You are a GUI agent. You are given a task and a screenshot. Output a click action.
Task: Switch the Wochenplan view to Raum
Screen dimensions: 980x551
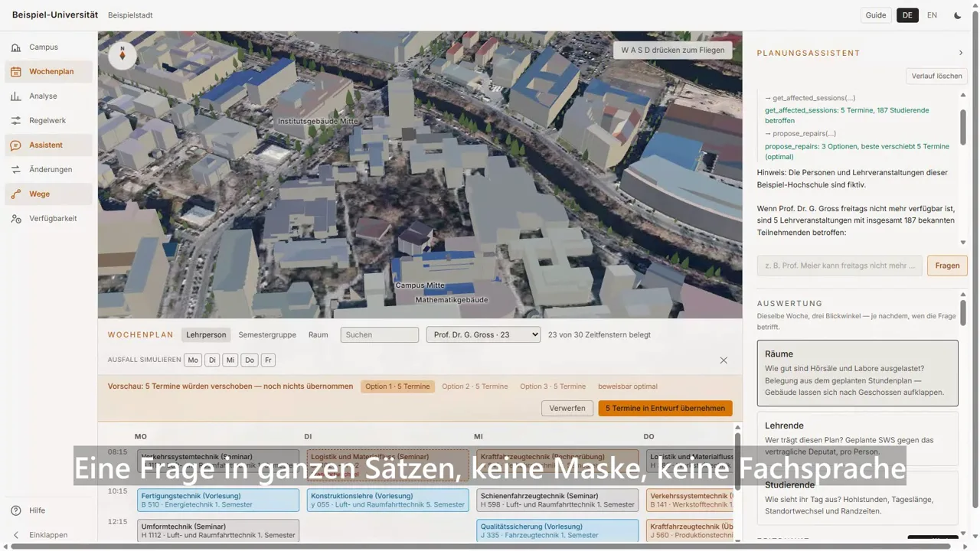coord(318,334)
